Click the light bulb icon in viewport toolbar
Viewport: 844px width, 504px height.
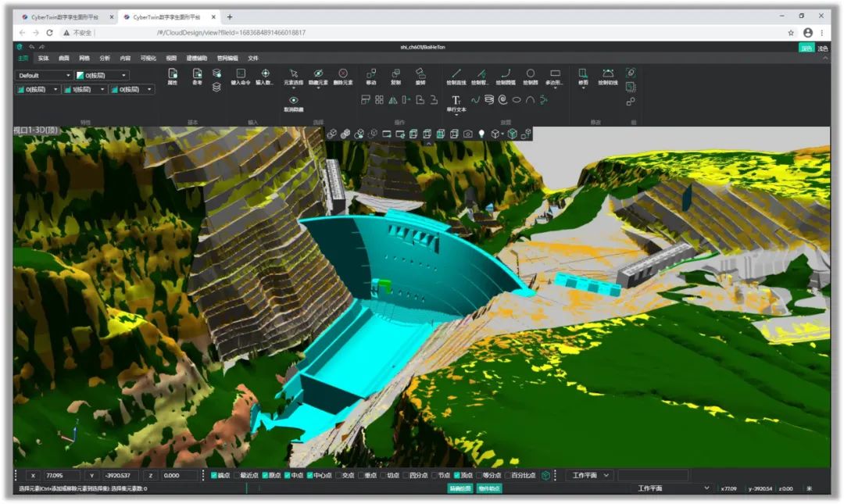pyautogui.click(x=481, y=134)
